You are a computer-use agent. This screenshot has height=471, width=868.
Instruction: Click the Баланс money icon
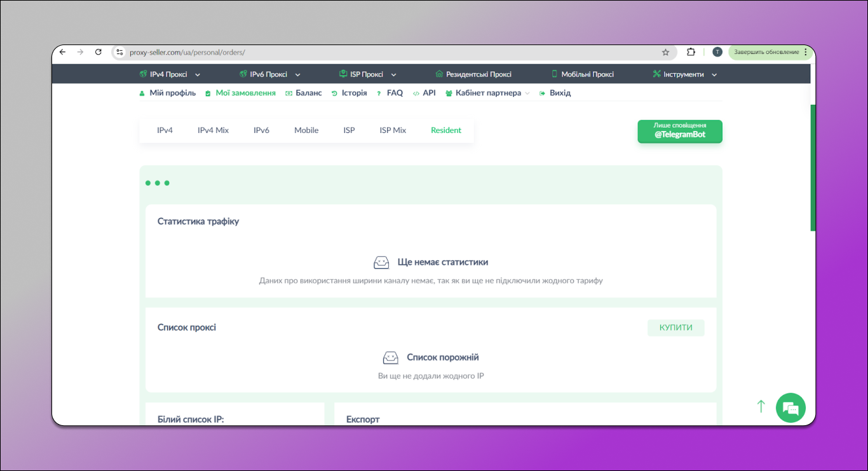pos(289,93)
